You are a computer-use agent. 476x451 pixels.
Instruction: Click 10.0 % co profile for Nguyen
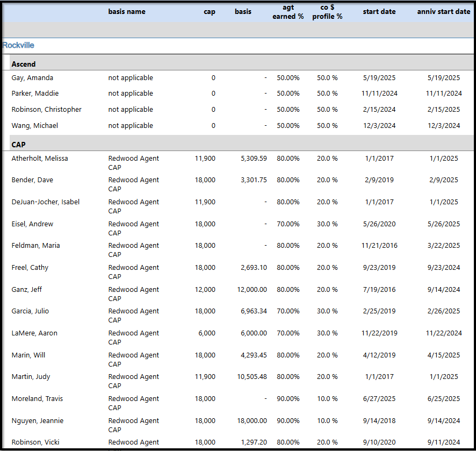(327, 421)
